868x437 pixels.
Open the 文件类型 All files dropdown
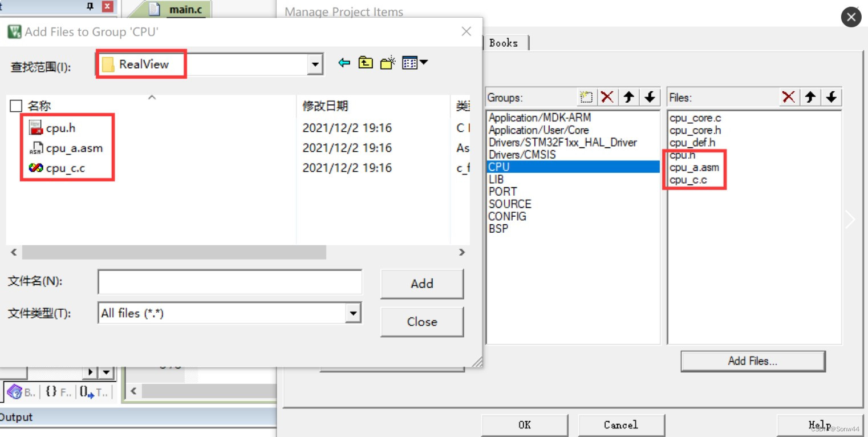pos(354,313)
